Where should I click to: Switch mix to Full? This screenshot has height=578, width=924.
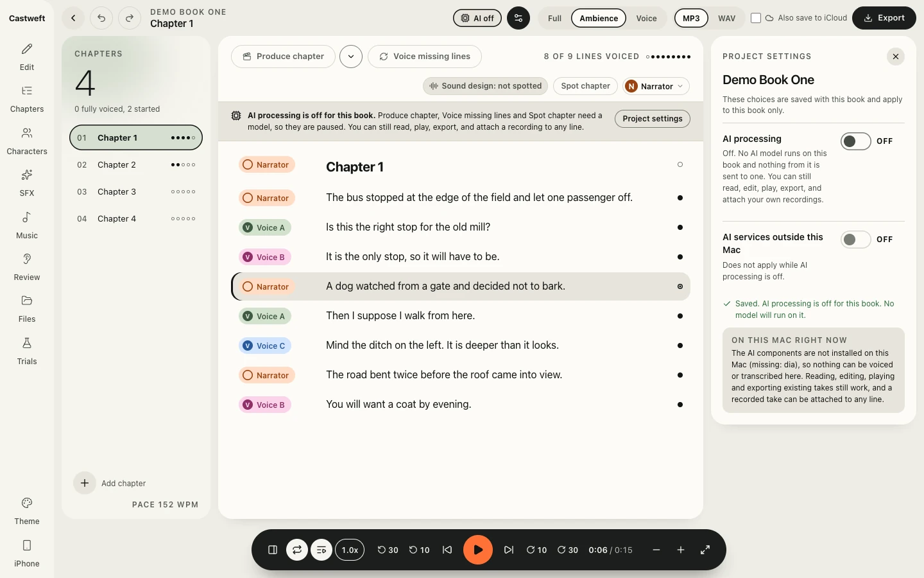555,18
